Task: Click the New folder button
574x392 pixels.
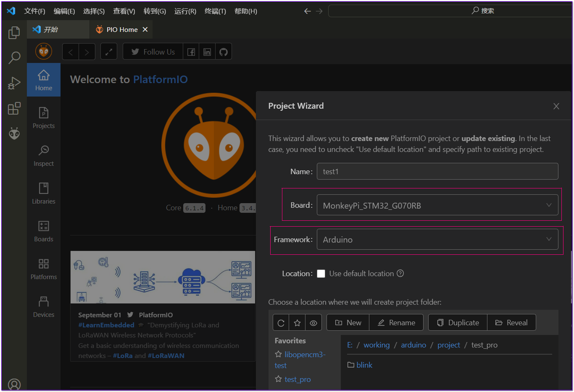Action: coord(348,322)
